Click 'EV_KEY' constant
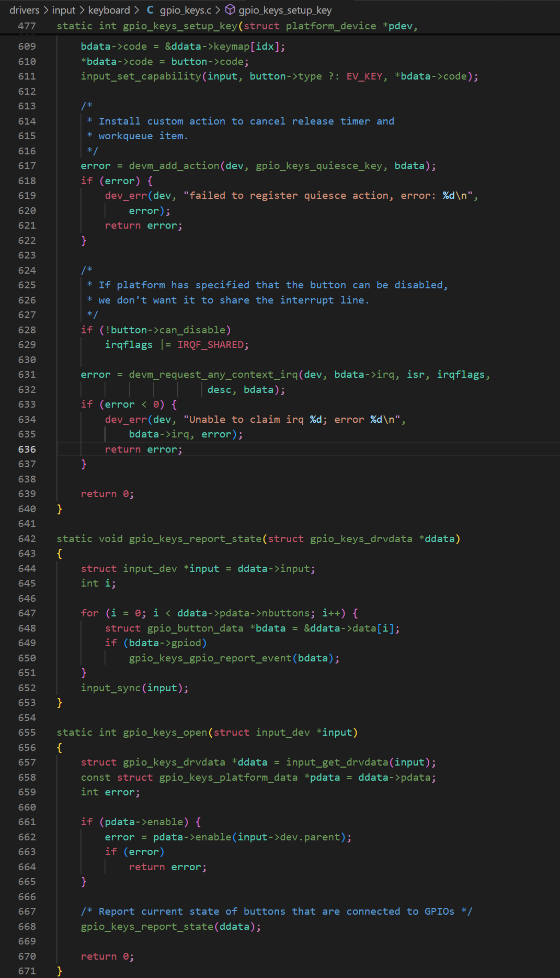The width and height of the screenshot is (560, 978). point(364,76)
